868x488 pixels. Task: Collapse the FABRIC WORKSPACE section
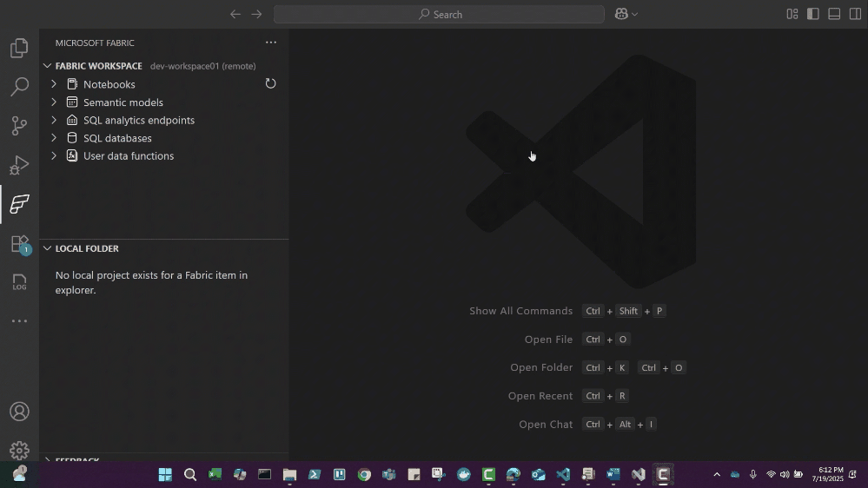click(x=48, y=66)
